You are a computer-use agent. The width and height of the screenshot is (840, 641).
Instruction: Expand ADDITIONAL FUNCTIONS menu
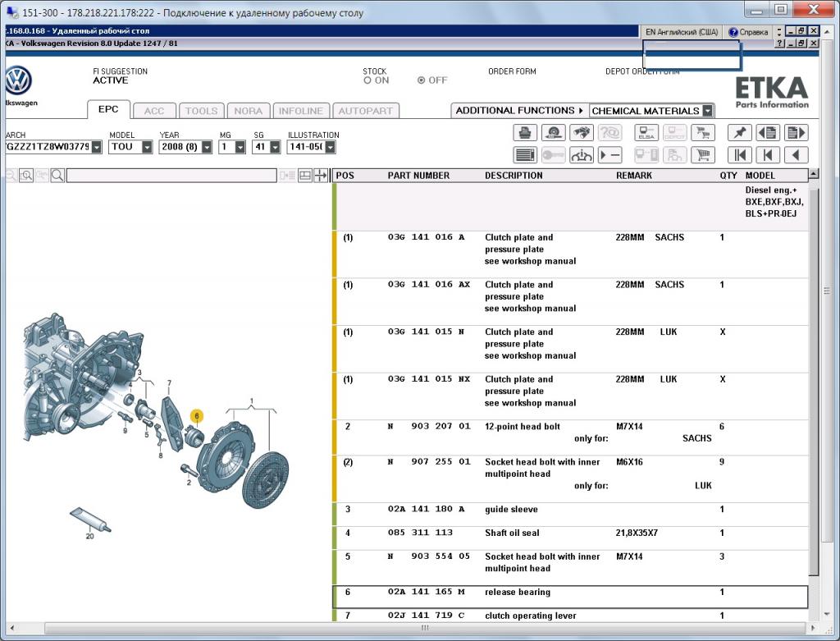519,111
